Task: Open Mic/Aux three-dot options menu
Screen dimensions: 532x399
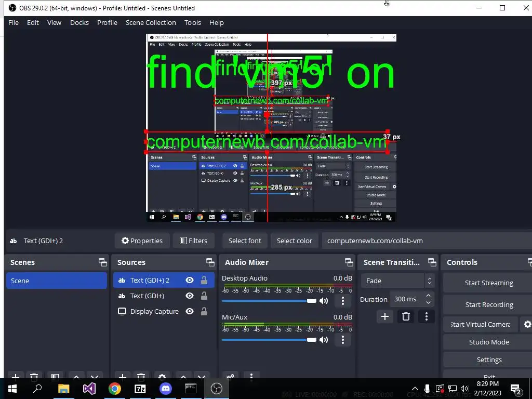Action: 343,340
